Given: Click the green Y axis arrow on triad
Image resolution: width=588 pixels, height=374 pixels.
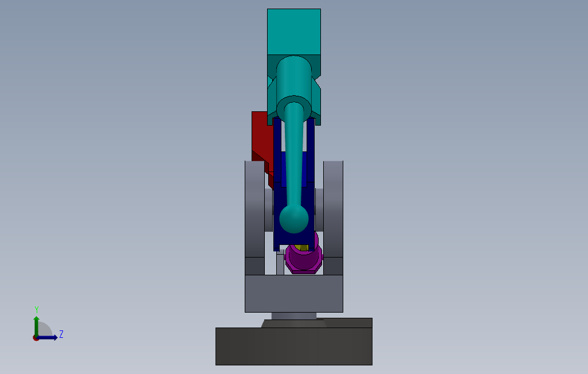Looking at the screenshot, I should pyautogui.click(x=36, y=326).
